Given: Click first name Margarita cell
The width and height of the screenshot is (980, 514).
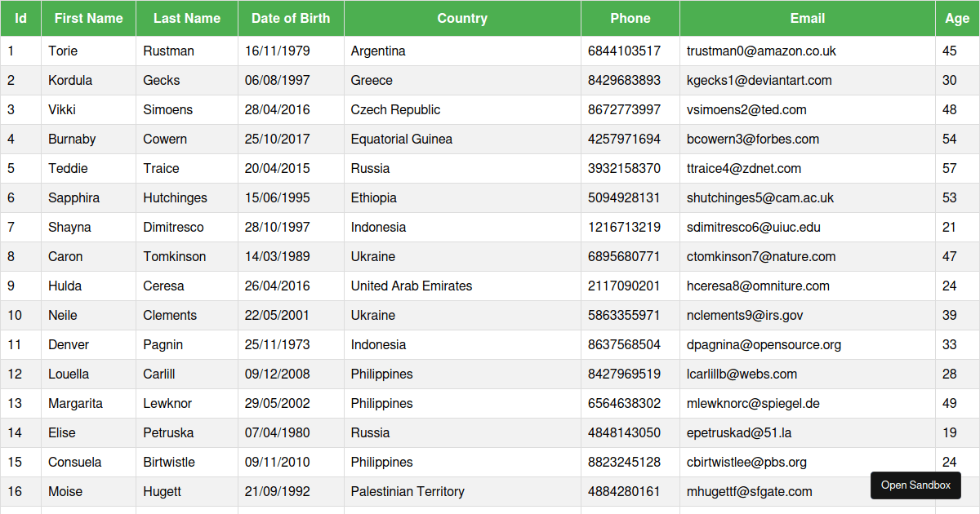Looking at the screenshot, I should [x=89, y=403].
